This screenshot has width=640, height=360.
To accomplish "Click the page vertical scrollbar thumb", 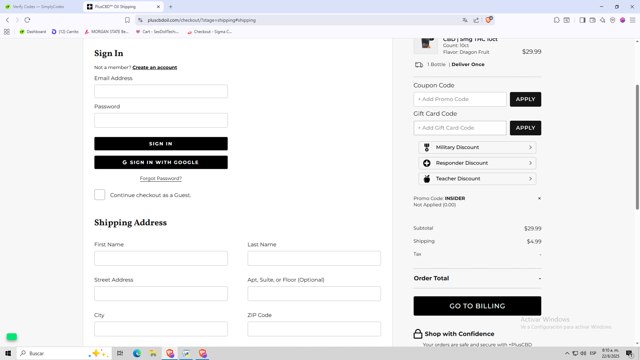I will click(x=637, y=147).
